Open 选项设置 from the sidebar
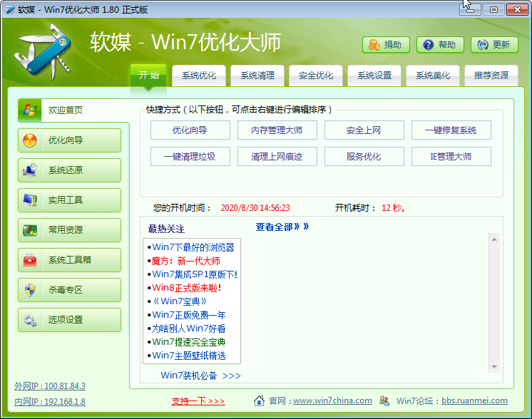The width and height of the screenshot is (532, 419). pyautogui.click(x=70, y=320)
